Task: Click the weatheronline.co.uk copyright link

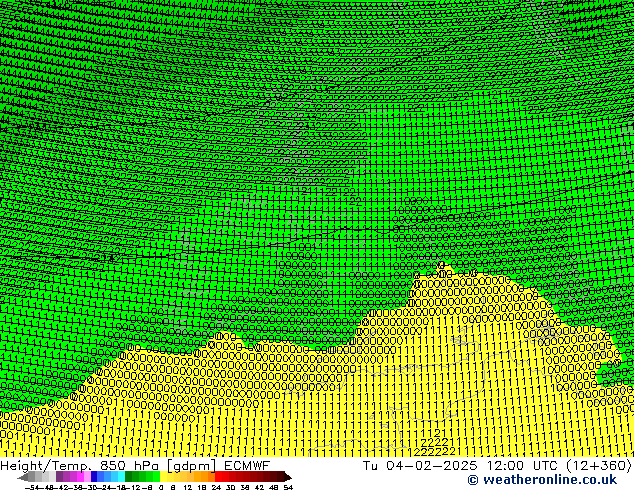Action: point(542,480)
